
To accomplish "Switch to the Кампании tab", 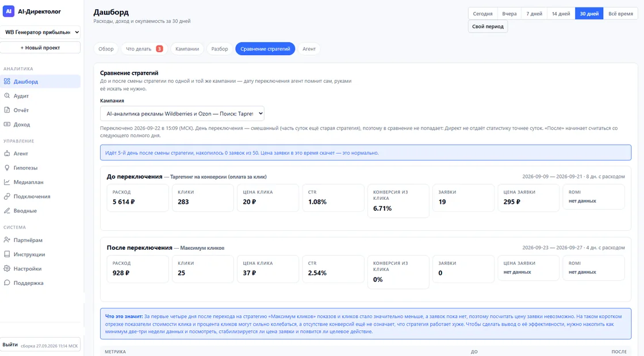I will (x=187, y=49).
